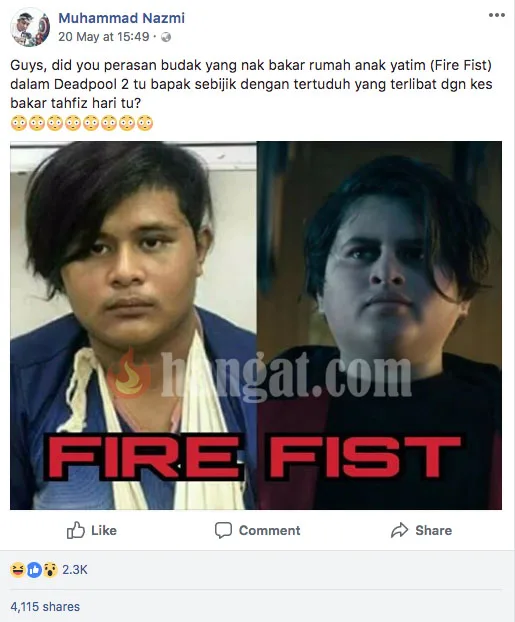View the 4,115 shares list
The width and height of the screenshot is (515, 622).
45,607
